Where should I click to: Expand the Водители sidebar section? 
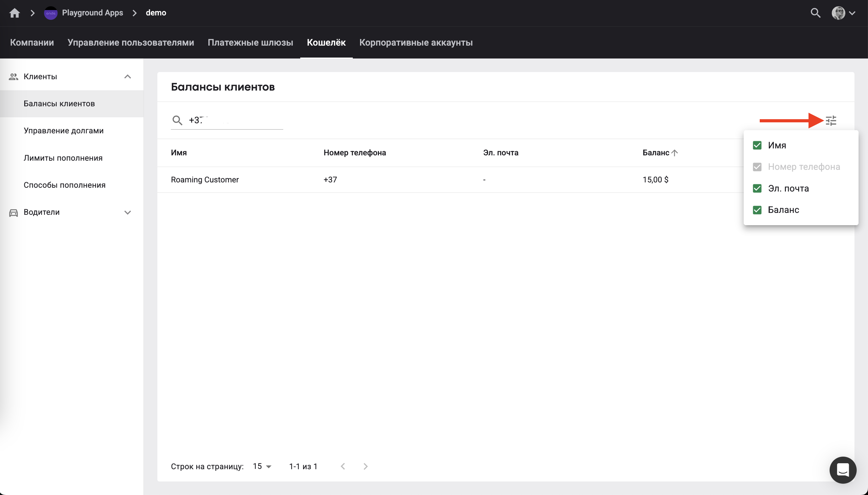pos(127,213)
